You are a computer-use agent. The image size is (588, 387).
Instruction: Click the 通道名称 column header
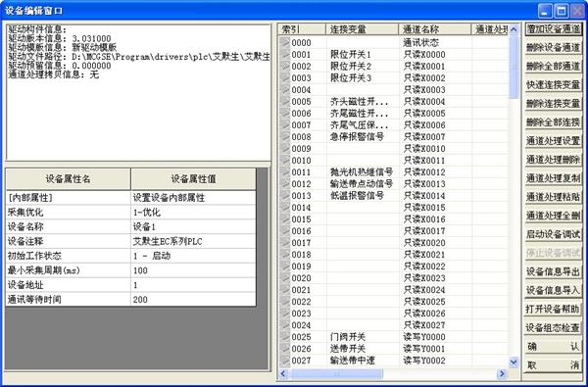pyautogui.click(x=434, y=29)
